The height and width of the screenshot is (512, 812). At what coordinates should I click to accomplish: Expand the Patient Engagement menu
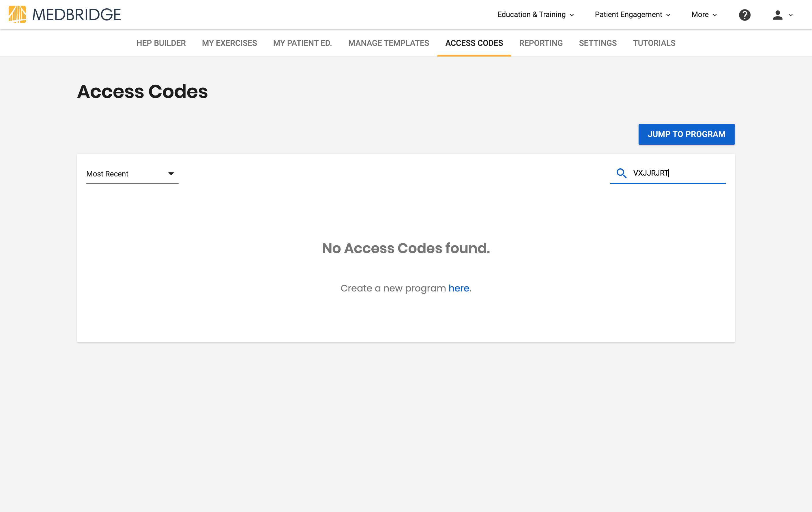(x=633, y=14)
